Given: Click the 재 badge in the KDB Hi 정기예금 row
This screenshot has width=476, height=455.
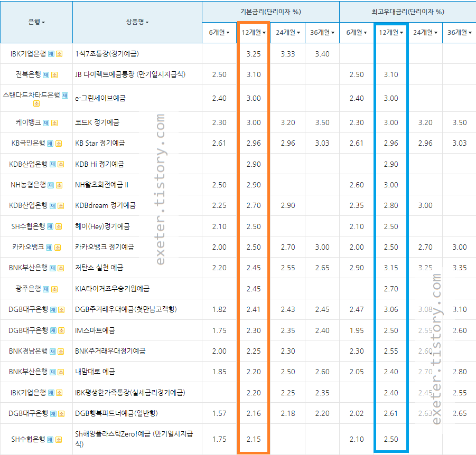Looking at the screenshot, I should click(x=52, y=164).
